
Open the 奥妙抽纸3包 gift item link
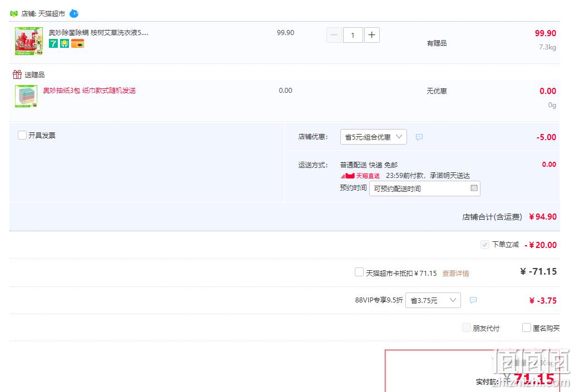coord(90,91)
